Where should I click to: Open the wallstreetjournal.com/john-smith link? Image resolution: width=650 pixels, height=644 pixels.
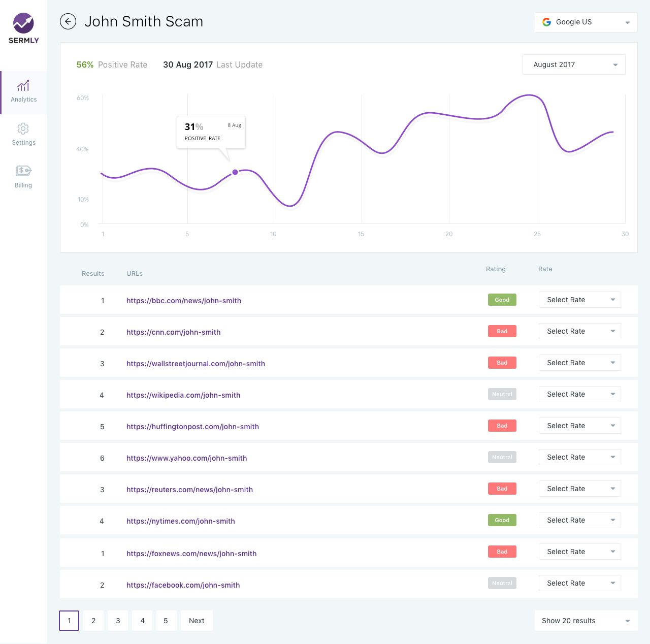pos(196,364)
